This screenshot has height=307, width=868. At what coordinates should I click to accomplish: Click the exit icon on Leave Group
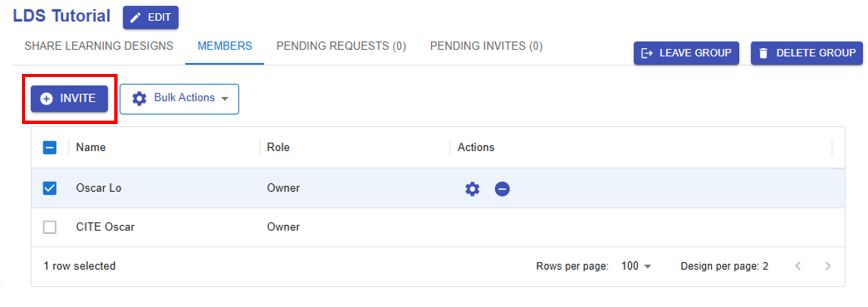point(647,53)
